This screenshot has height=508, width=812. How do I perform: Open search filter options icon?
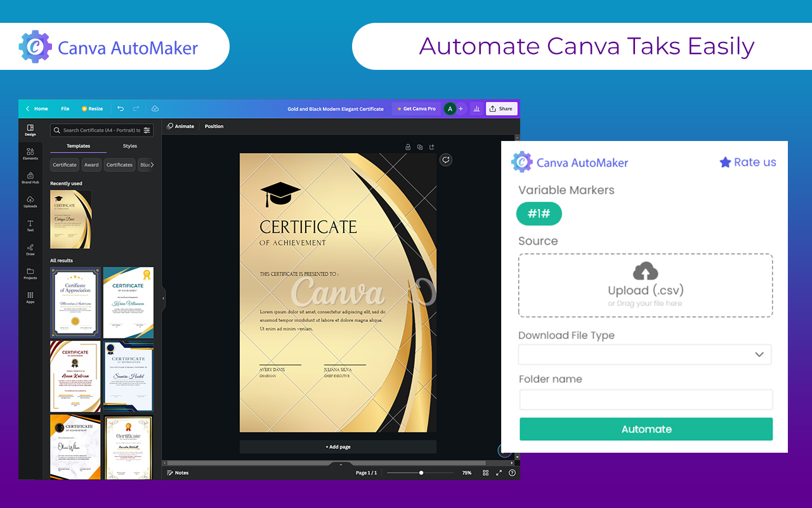point(147,130)
